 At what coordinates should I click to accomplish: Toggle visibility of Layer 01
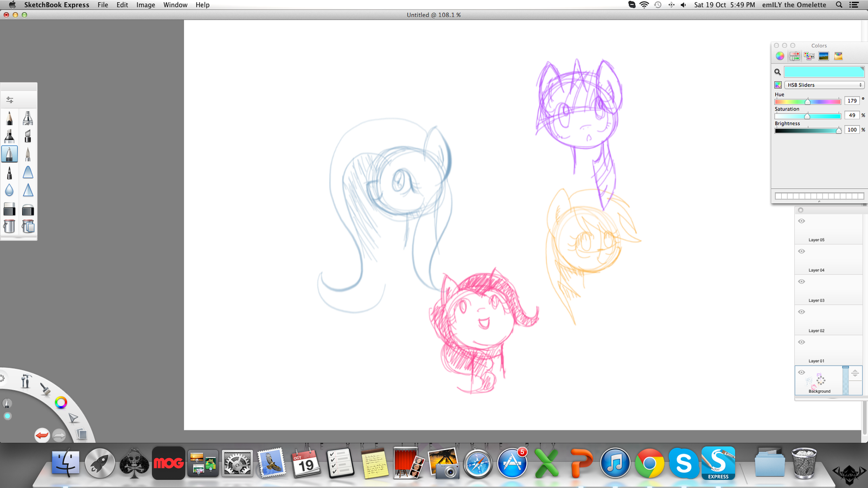coord(801,343)
